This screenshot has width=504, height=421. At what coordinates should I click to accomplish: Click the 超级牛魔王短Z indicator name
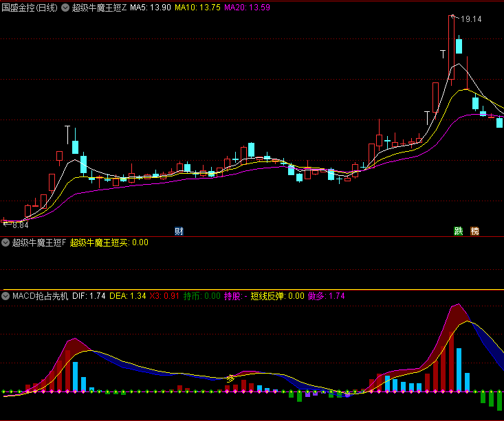point(99,8)
